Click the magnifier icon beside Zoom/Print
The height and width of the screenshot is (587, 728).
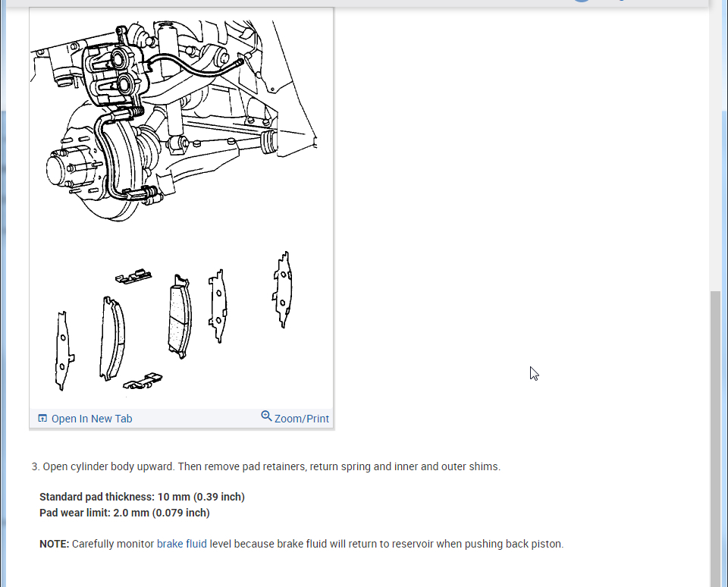click(x=266, y=416)
